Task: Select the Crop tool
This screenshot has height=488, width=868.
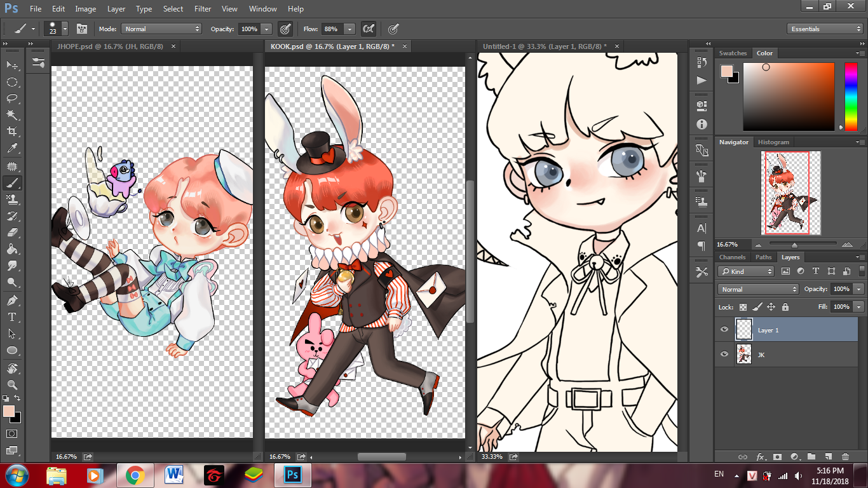Action: pos(12,132)
